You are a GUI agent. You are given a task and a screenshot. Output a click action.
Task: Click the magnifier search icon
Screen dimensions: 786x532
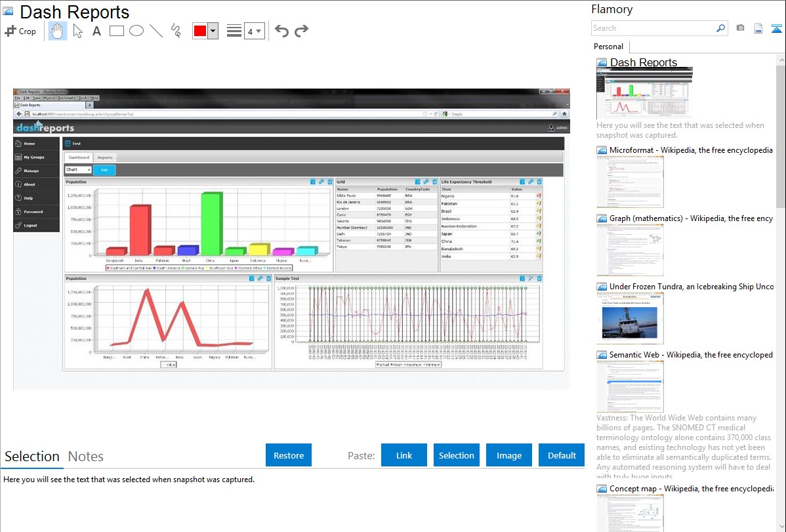click(721, 28)
